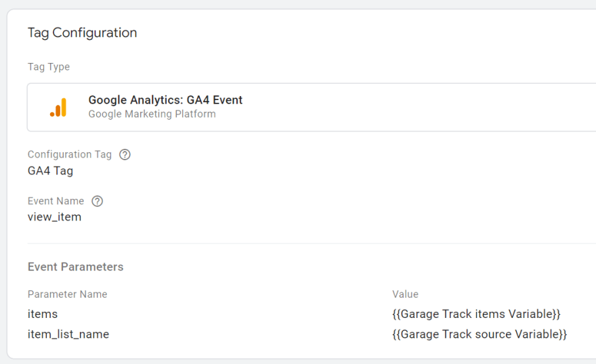Select the item_list_name parameter name
Image resolution: width=596 pixels, height=364 pixels.
[68, 334]
